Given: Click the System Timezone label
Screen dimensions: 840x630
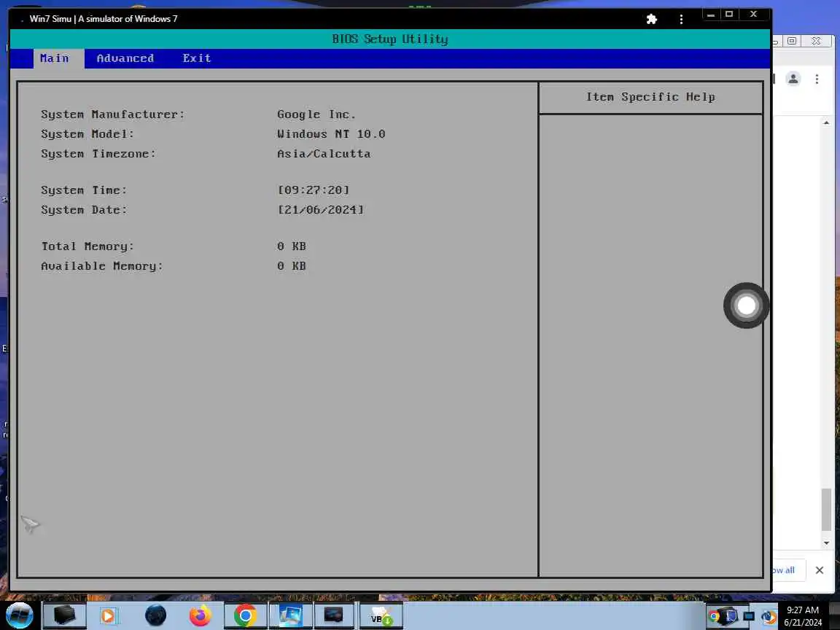Looking at the screenshot, I should tap(98, 154).
